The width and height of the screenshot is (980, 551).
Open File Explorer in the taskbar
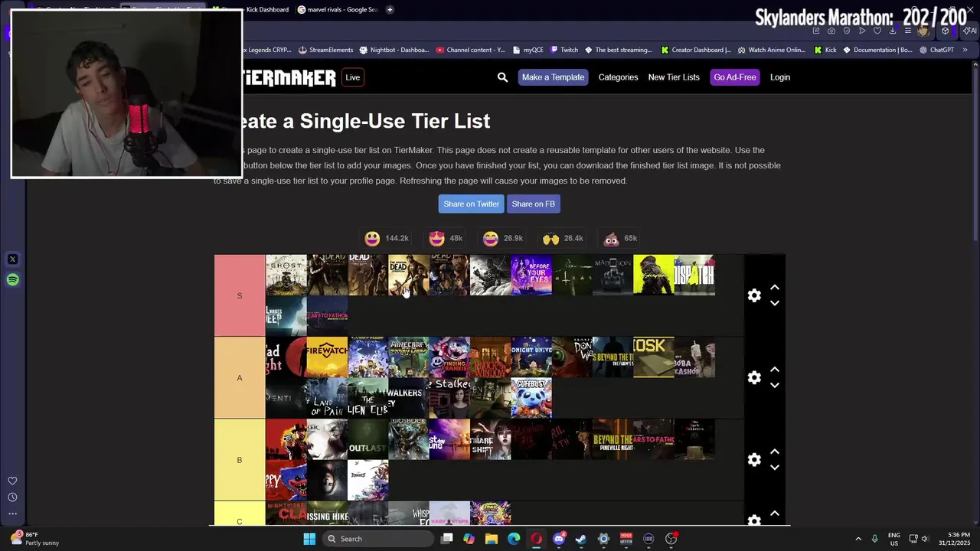coord(491,539)
